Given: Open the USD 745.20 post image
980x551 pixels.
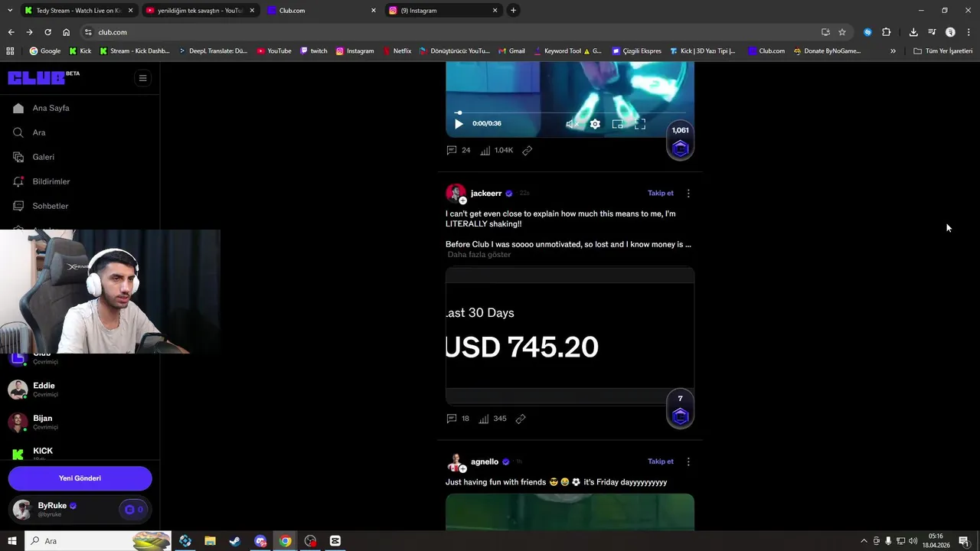Looking at the screenshot, I should [570, 335].
